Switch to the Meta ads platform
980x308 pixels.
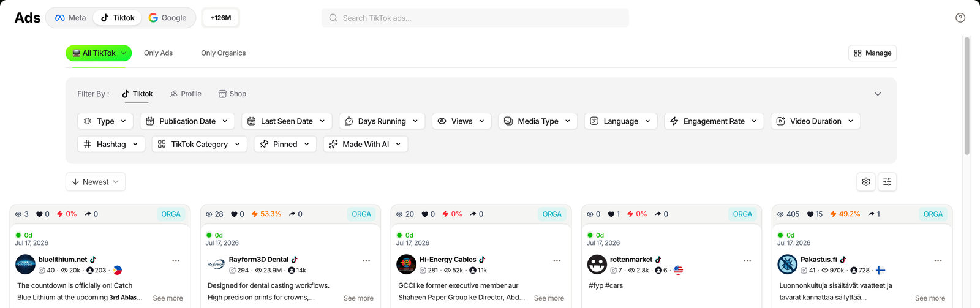pos(70,18)
